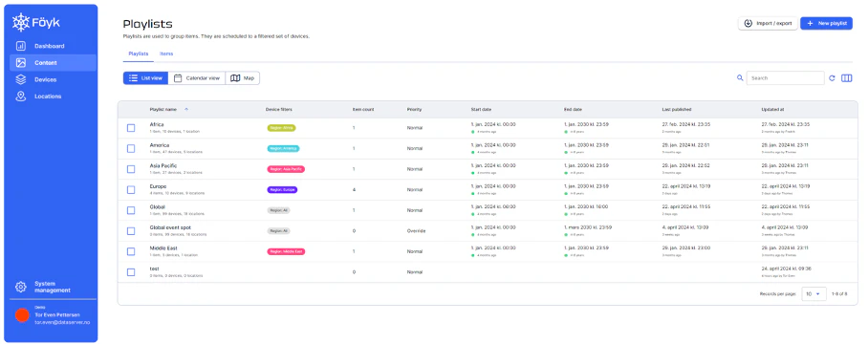Screen dimensions: 868x344
Task: Click the System management gear icon
Action: pyautogui.click(x=20, y=287)
